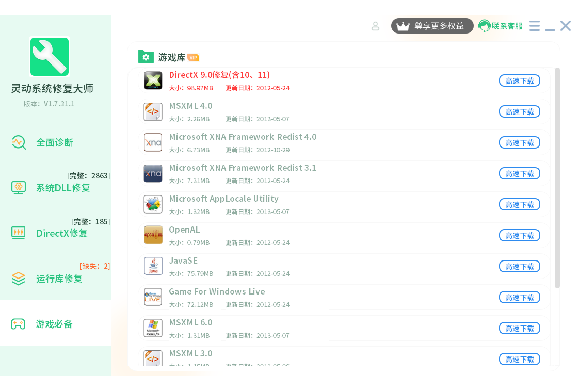The width and height of the screenshot is (578, 392).
Task: Click 高速下载 for MSXML 4.0
Action: point(519,111)
